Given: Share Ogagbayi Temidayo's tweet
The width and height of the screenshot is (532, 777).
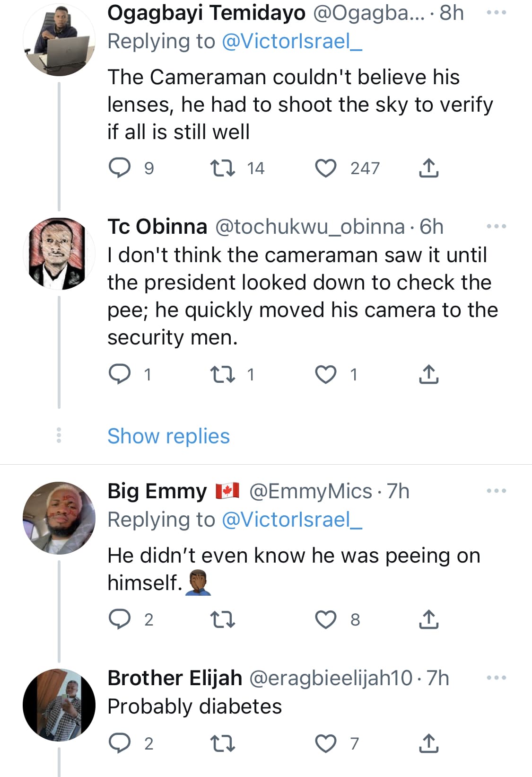Looking at the screenshot, I should pyautogui.click(x=428, y=168).
